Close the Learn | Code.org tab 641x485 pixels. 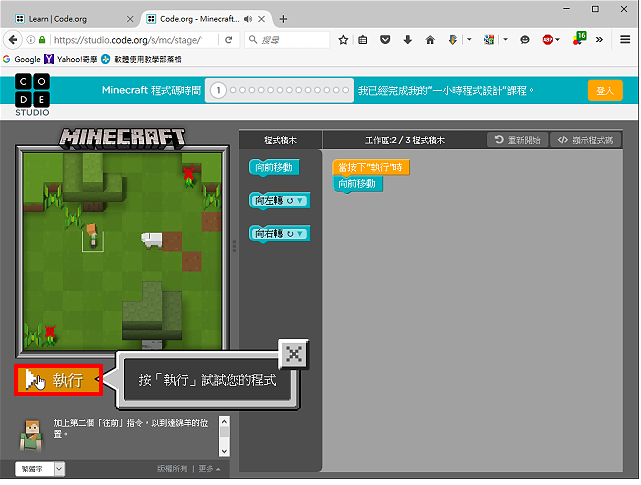click(x=130, y=19)
